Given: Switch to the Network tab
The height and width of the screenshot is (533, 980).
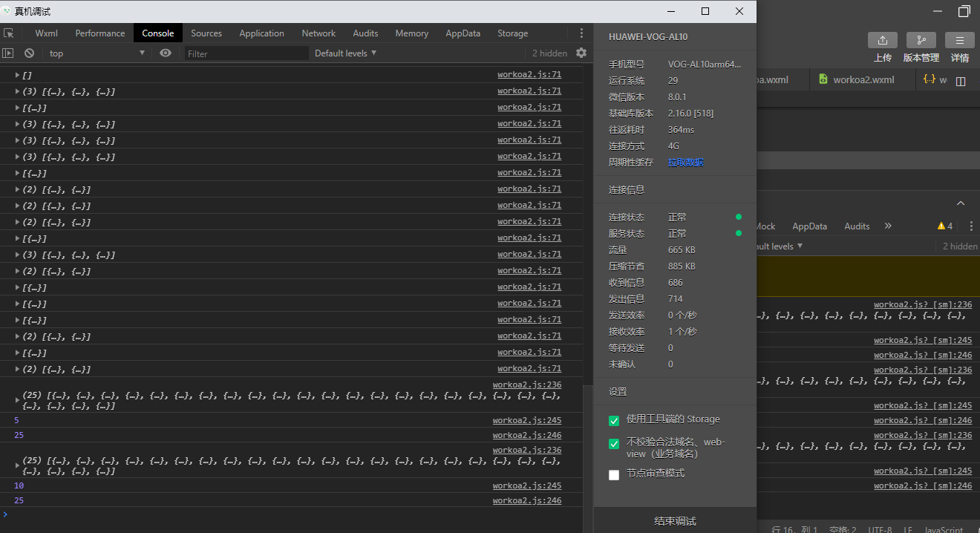Looking at the screenshot, I should click(x=318, y=33).
